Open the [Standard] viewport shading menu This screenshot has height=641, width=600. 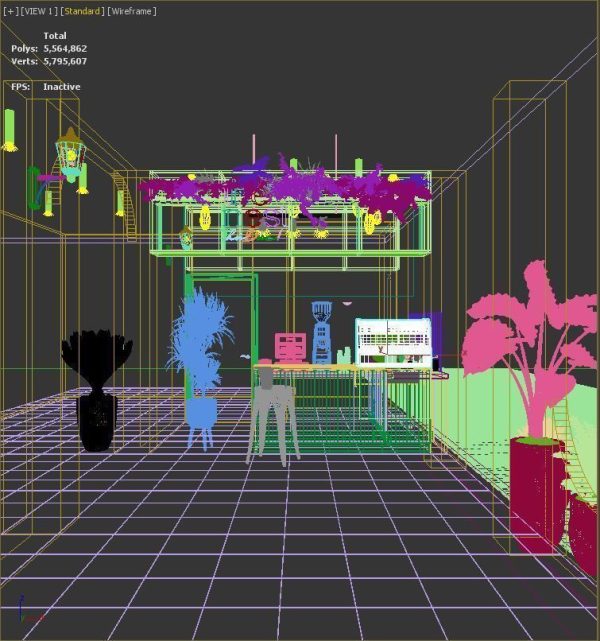(x=82, y=11)
